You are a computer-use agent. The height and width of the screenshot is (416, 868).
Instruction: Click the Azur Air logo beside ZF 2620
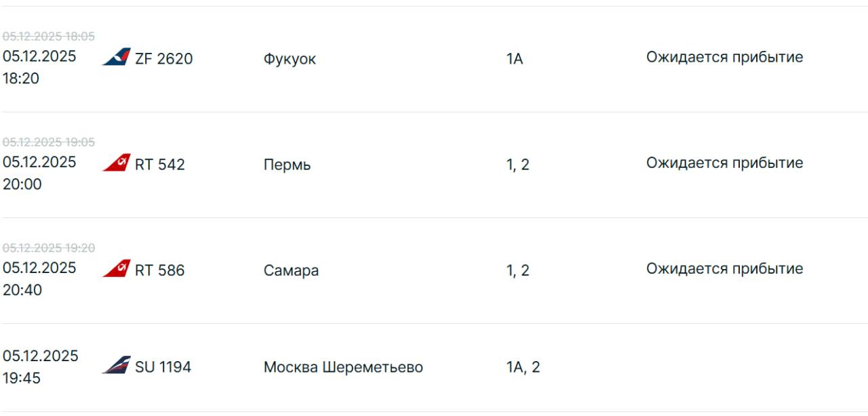coord(116,58)
